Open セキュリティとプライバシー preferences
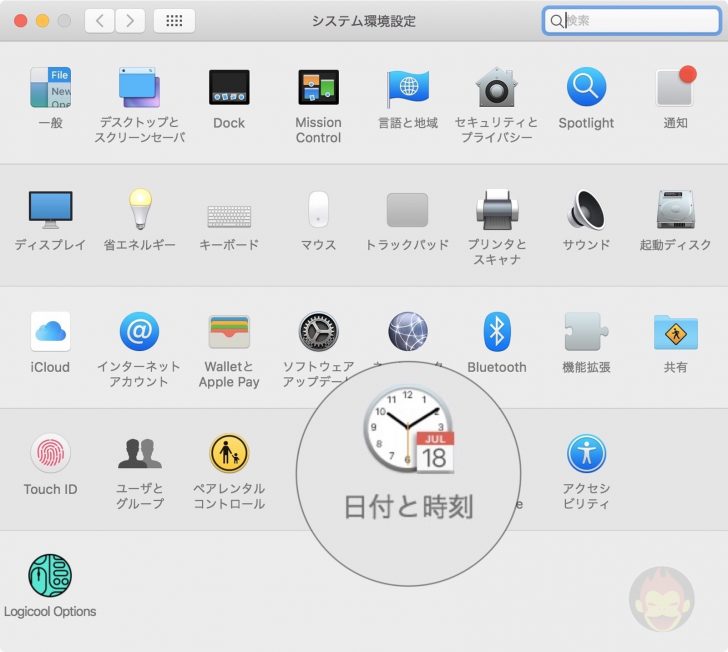Viewport: 728px width, 652px height. 497,87
